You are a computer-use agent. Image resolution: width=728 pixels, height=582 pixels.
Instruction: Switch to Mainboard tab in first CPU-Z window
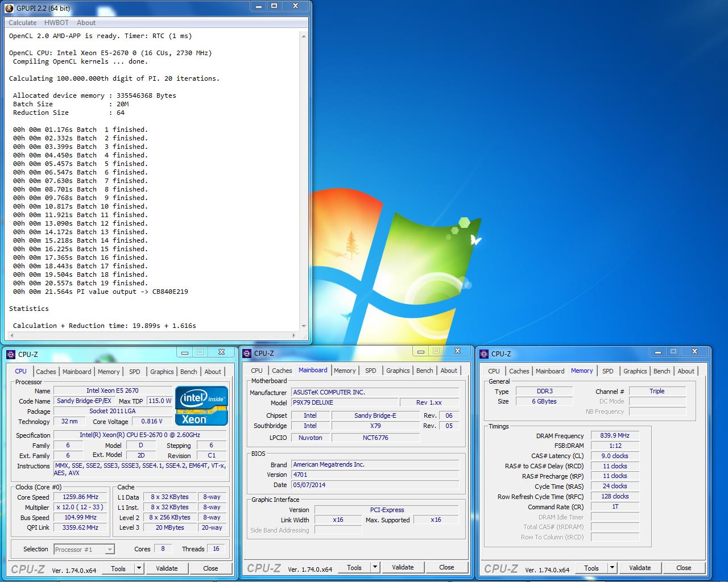click(x=77, y=372)
